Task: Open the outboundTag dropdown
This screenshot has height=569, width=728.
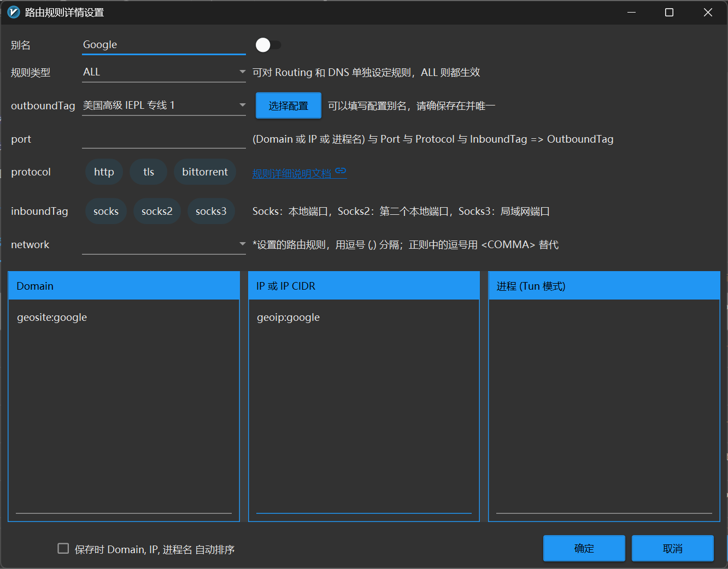Action: (164, 105)
